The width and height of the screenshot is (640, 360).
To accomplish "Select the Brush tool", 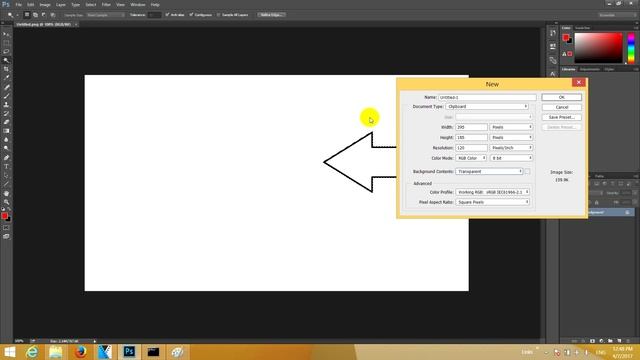I will tap(6, 96).
